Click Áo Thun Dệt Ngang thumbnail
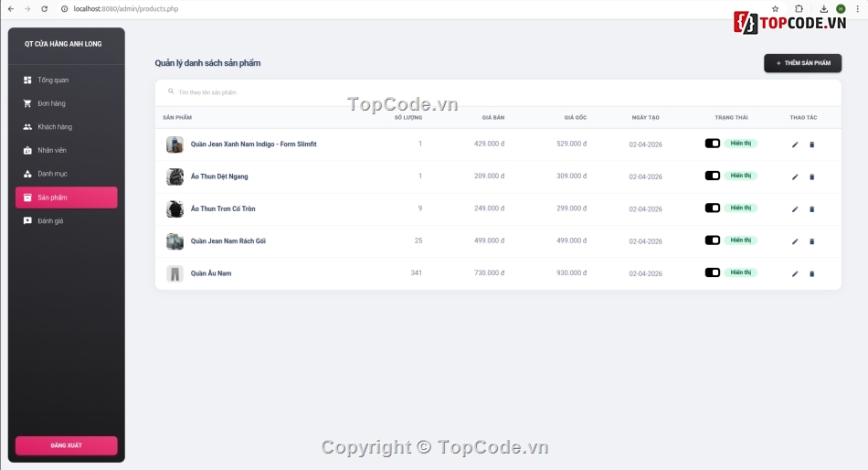 (175, 176)
